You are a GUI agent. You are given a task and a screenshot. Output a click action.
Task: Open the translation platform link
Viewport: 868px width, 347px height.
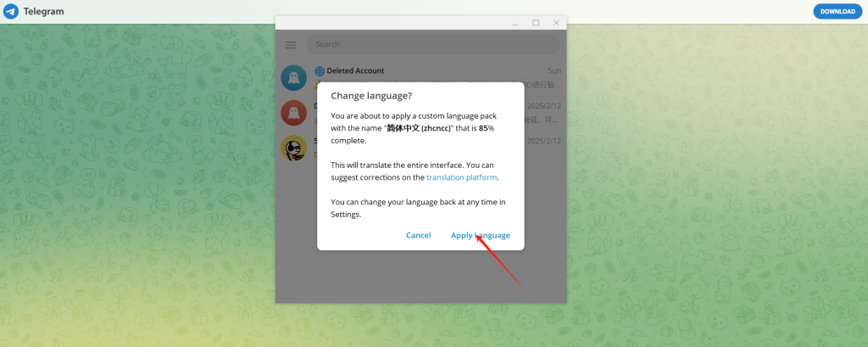coord(462,177)
